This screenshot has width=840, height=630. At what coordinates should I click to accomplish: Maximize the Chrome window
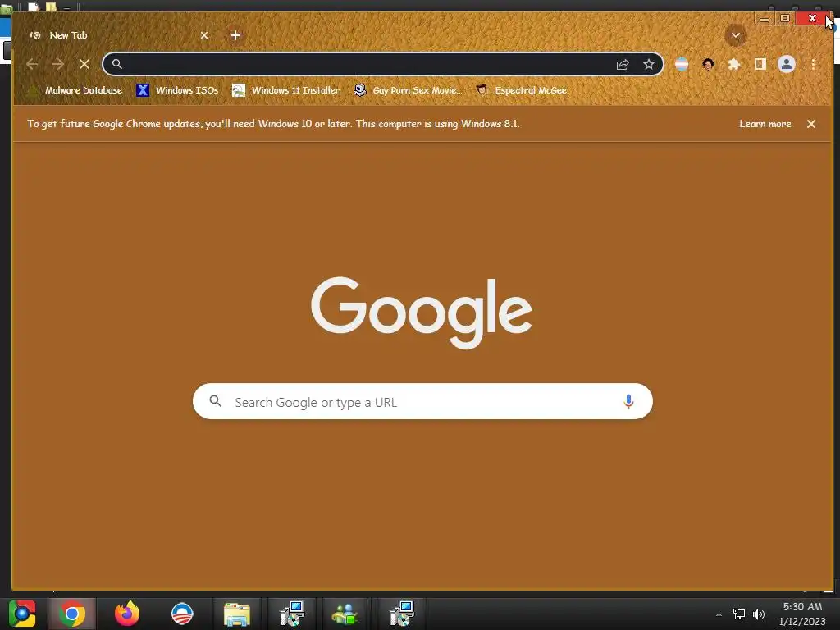click(x=785, y=19)
